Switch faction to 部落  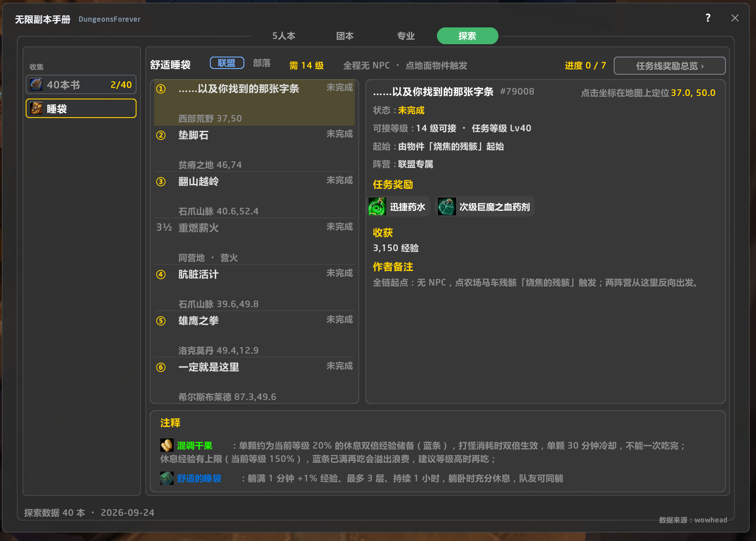262,63
